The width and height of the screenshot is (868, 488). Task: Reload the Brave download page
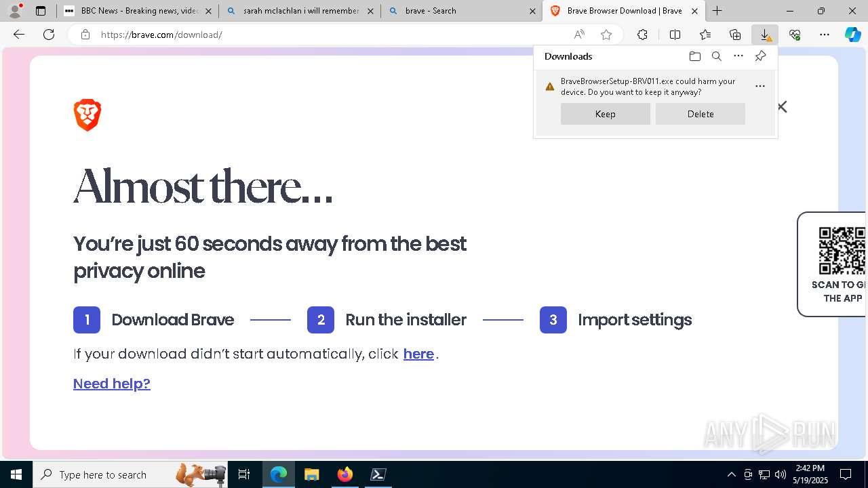pos(49,35)
